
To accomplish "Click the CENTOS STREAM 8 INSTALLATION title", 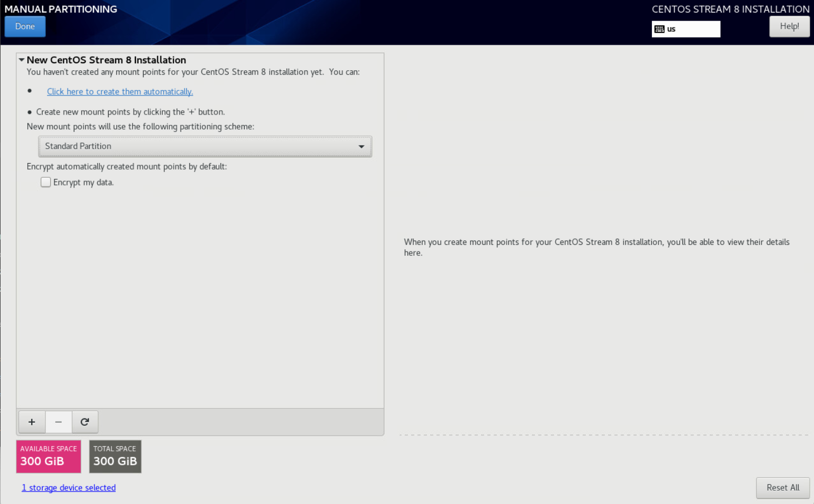I will pyautogui.click(x=730, y=9).
